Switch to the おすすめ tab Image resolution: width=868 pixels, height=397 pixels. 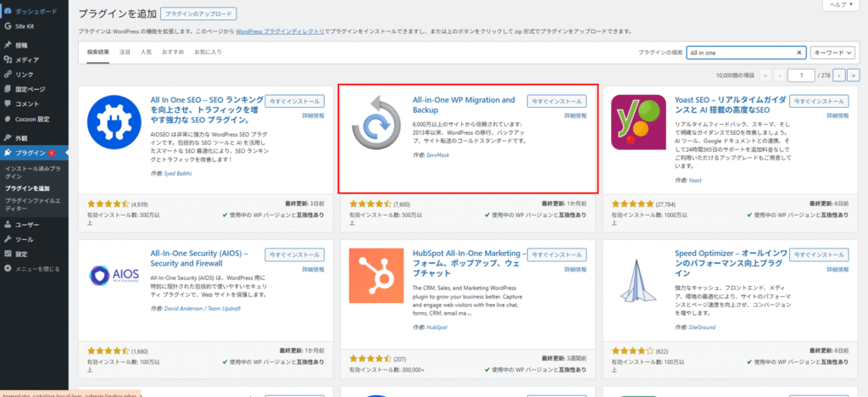[x=172, y=53]
